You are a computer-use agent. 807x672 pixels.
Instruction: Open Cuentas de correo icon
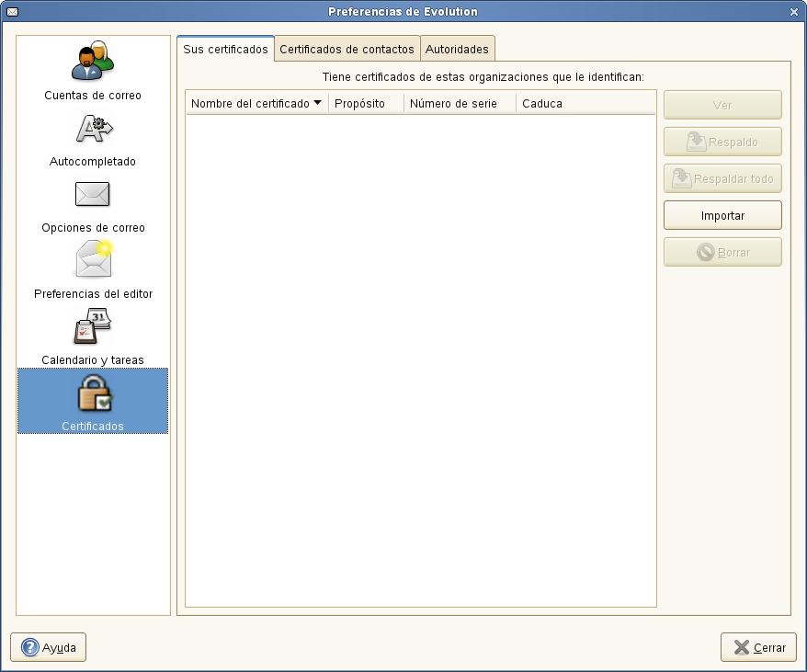(93, 61)
